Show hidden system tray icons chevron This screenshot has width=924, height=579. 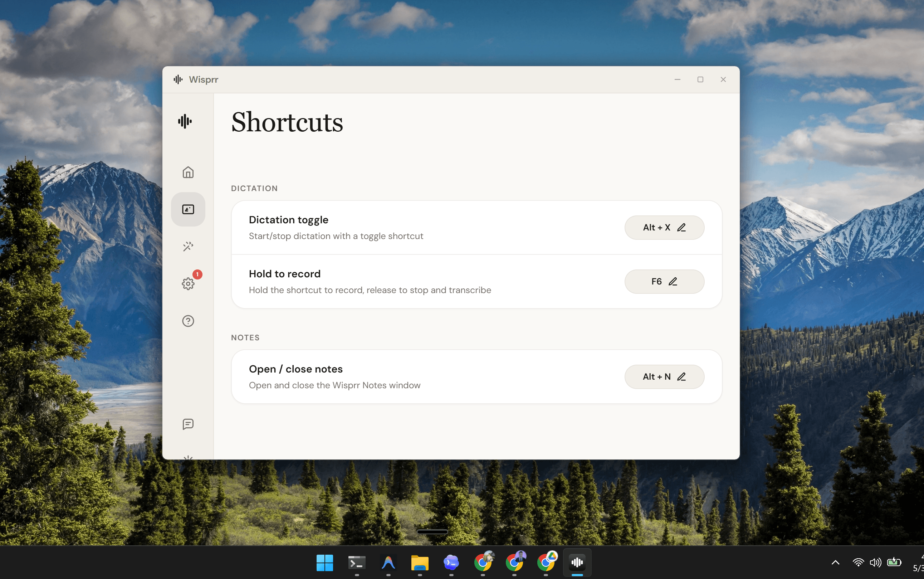[835, 563]
